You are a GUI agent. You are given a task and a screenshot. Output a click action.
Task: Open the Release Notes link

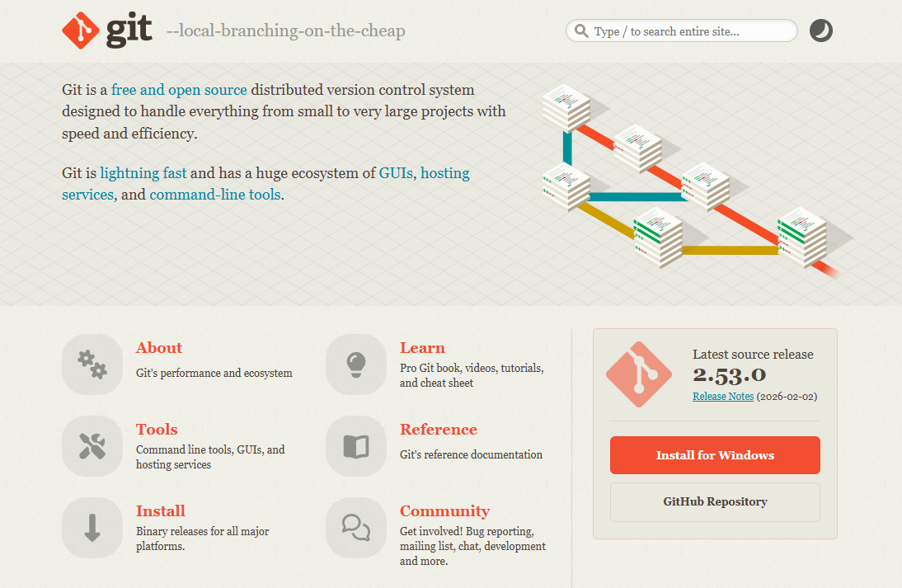click(723, 397)
